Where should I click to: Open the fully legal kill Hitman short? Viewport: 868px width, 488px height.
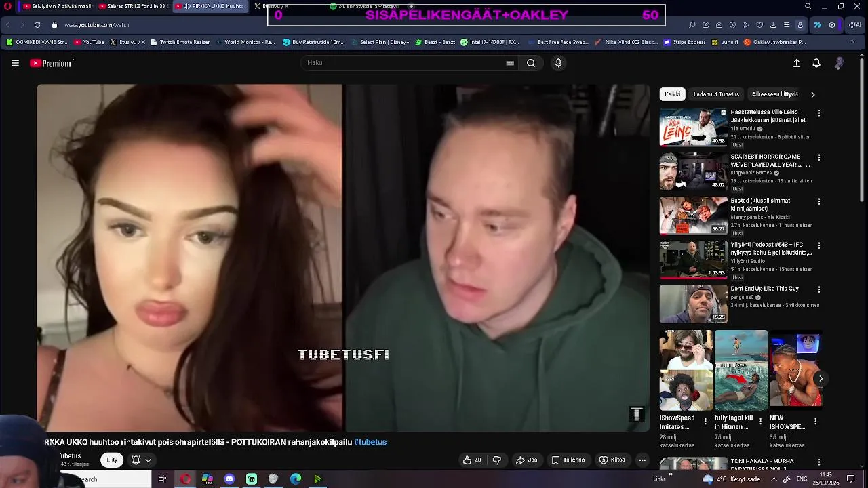[x=741, y=370]
